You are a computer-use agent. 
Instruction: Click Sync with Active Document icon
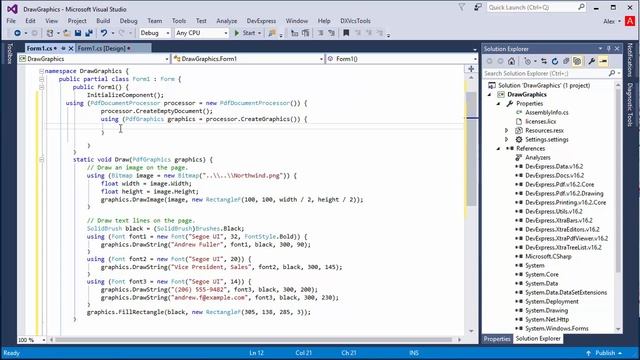(544, 61)
